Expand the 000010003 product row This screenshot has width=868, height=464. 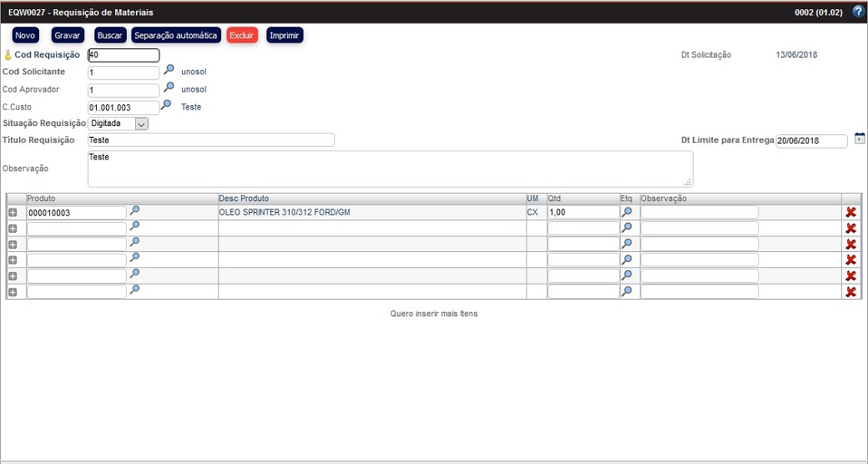coord(13,213)
